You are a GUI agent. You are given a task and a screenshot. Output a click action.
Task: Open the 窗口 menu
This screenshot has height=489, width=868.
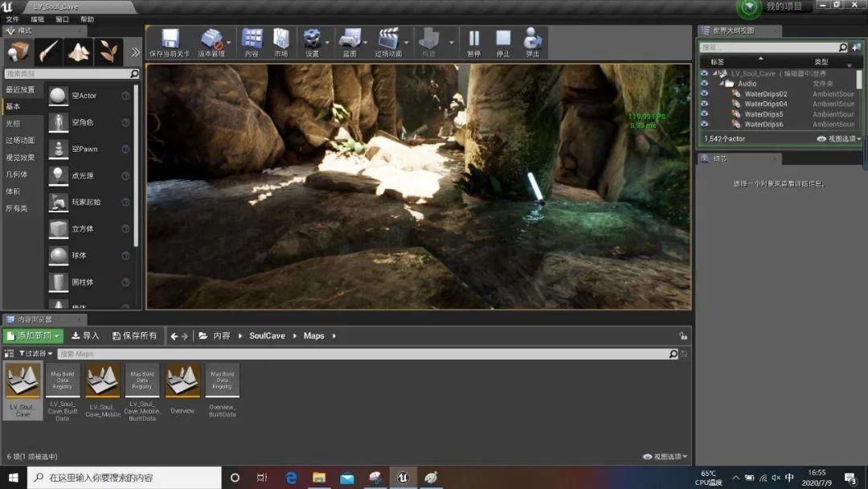(62, 19)
